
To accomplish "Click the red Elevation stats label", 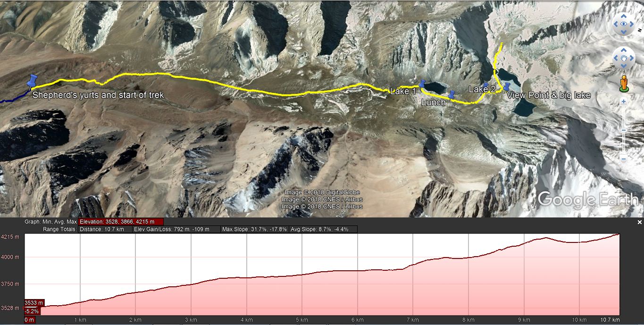I will click(x=121, y=222).
